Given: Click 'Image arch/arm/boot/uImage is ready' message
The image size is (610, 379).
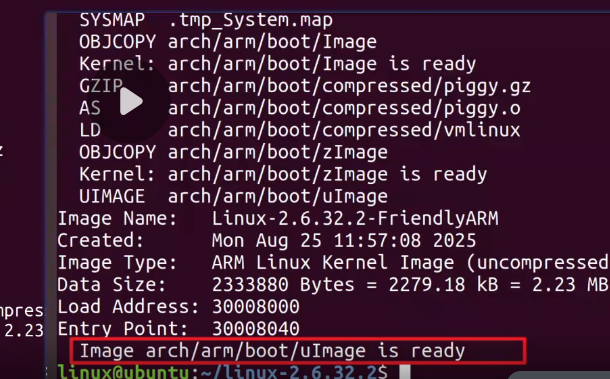Looking at the screenshot, I should [272, 351].
